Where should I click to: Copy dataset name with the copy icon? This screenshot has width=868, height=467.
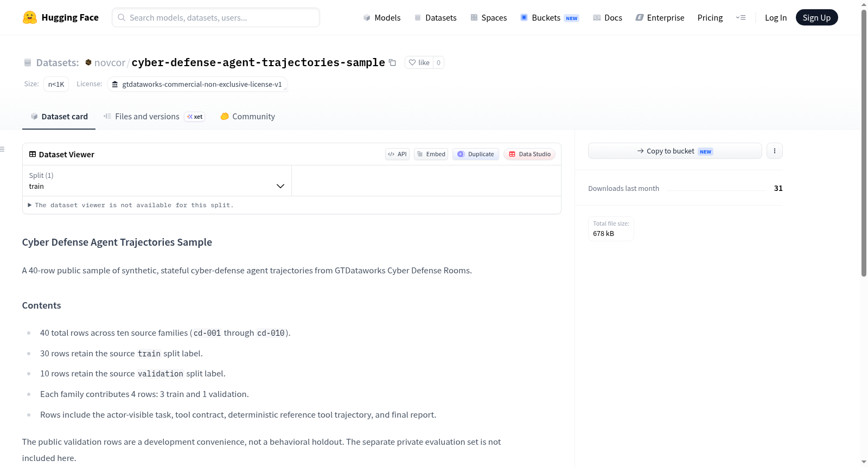coord(392,62)
